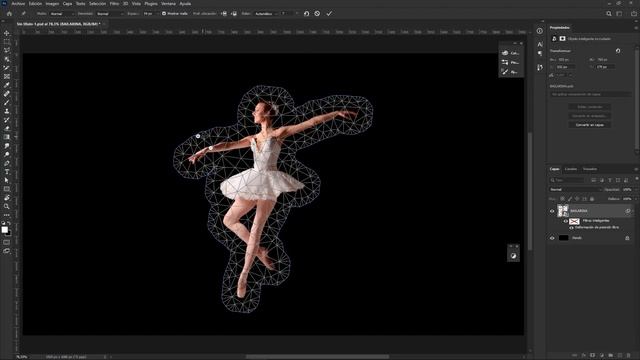Viewport: 640px width, 360px height.
Task: Select the Clone Stamp tool
Action: pos(7,111)
